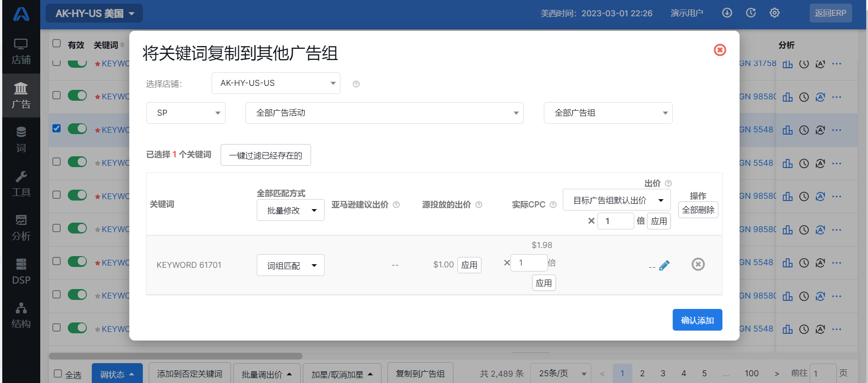The height and width of the screenshot is (383, 868).
Task: Open the AK-HY-US 美国 store dropdown
Action: pyautogui.click(x=94, y=14)
